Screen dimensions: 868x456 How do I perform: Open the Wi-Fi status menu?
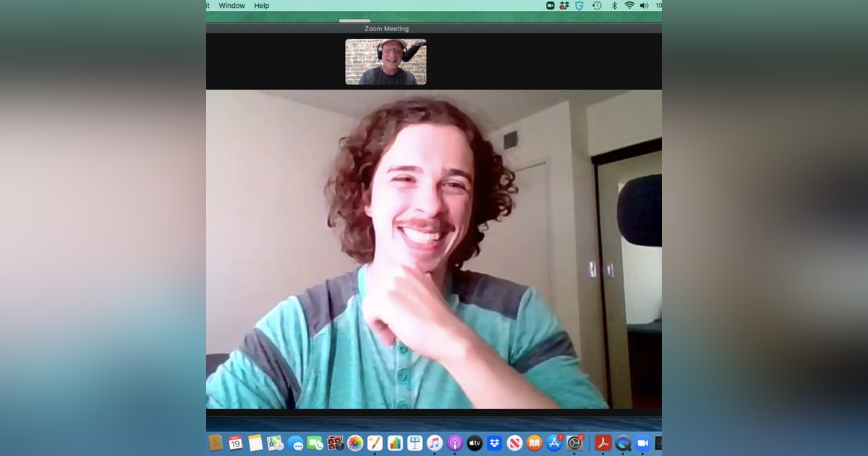coord(629,6)
